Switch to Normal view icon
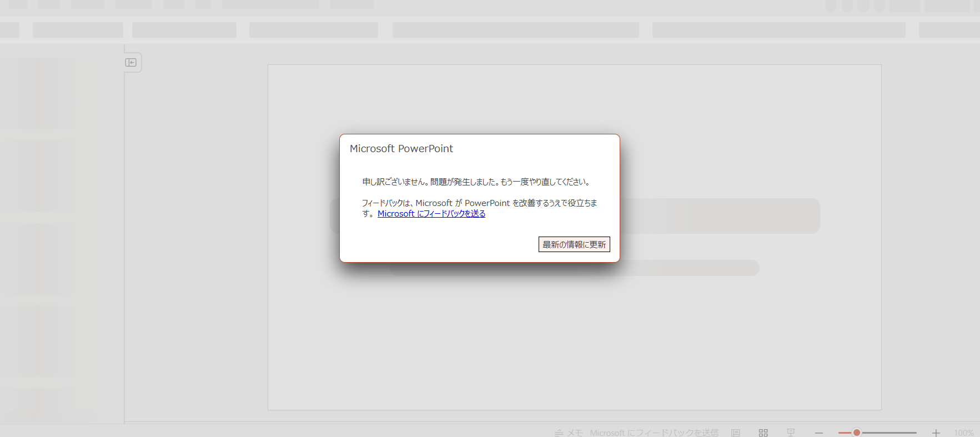 [736, 433]
